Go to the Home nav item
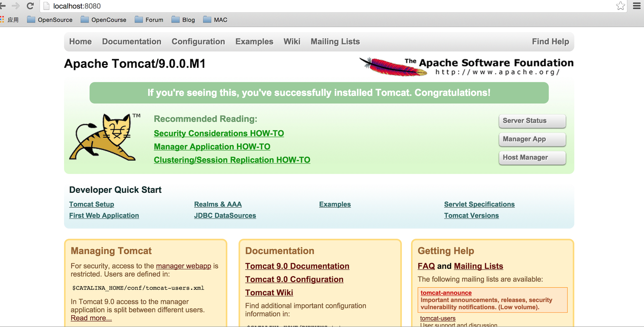The height and width of the screenshot is (327, 644). point(80,42)
